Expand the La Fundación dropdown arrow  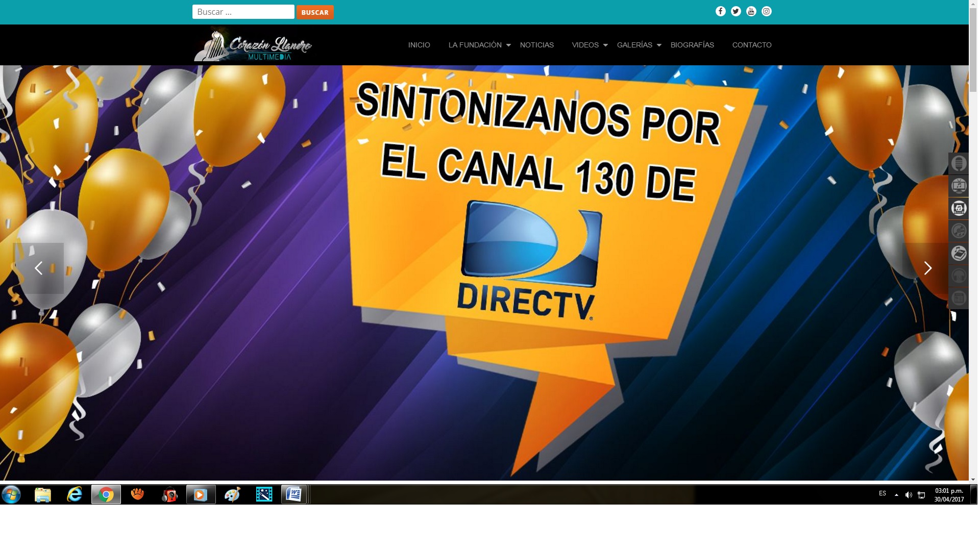click(x=508, y=45)
